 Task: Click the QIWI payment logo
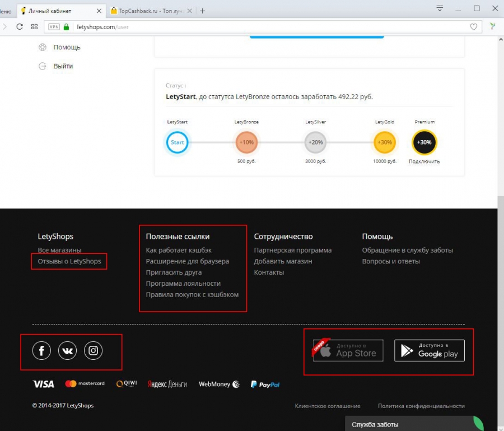click(127, 384)
